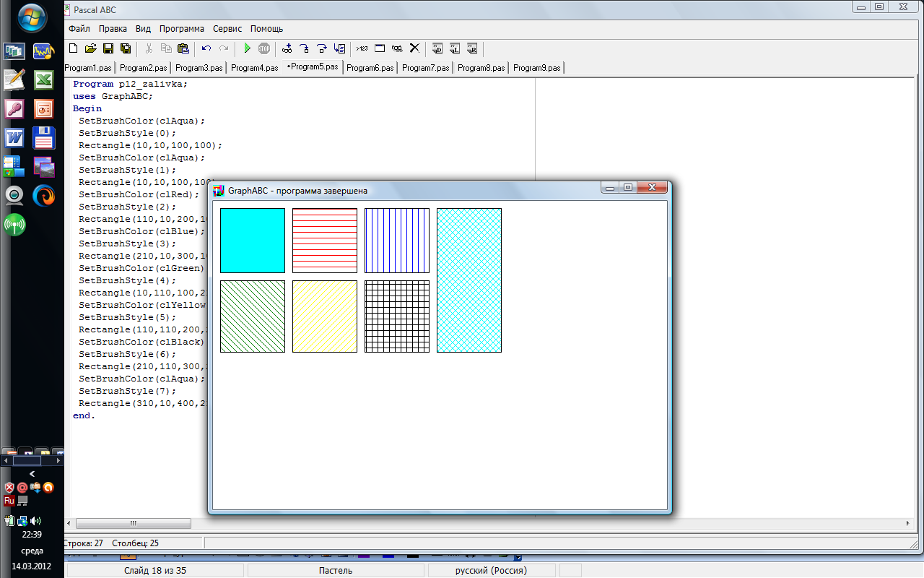Click the tall aqua cross-hatched rectangle

click(x=469, y=280)
